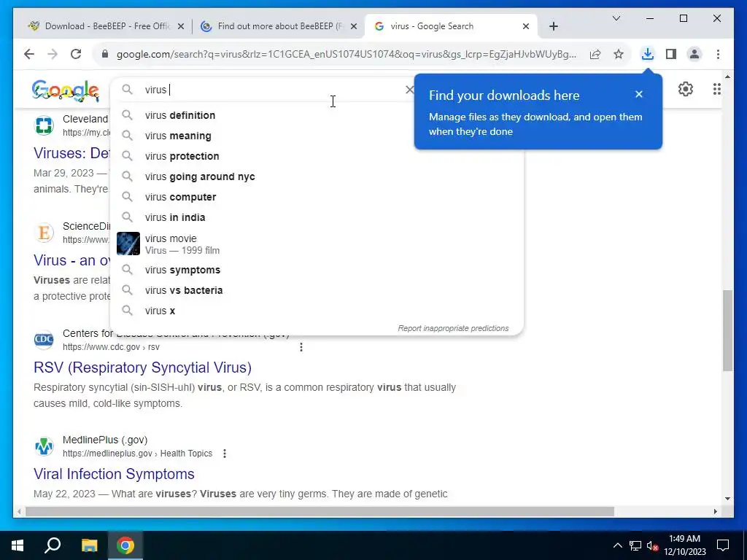Choose suggestion 'virus definition'
747x560 pixels.
tap(317, 115)
